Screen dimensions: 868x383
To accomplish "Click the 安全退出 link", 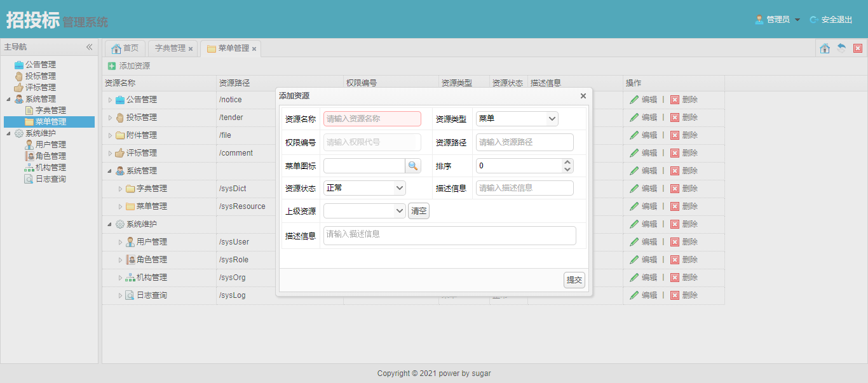I will point(837,20).
